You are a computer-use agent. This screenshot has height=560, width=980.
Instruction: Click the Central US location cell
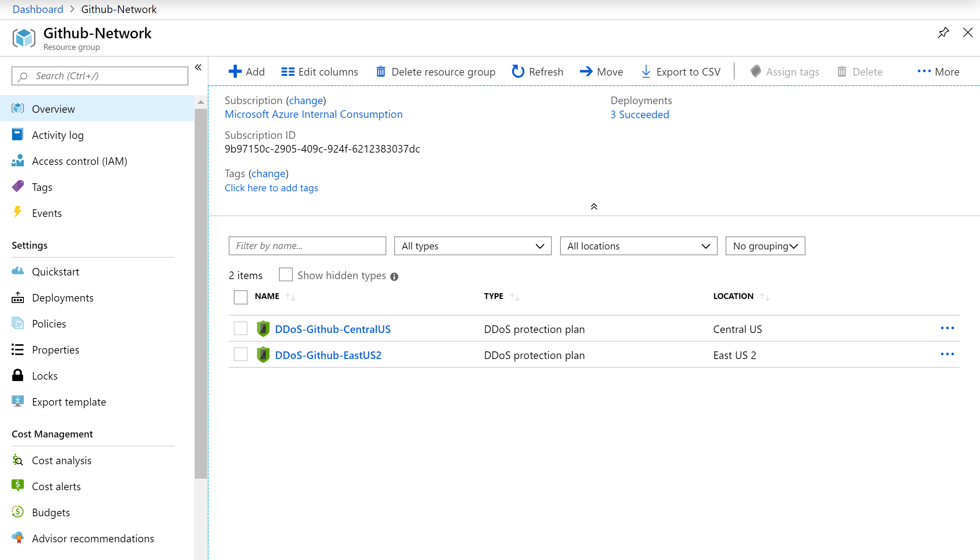point(738,329)
